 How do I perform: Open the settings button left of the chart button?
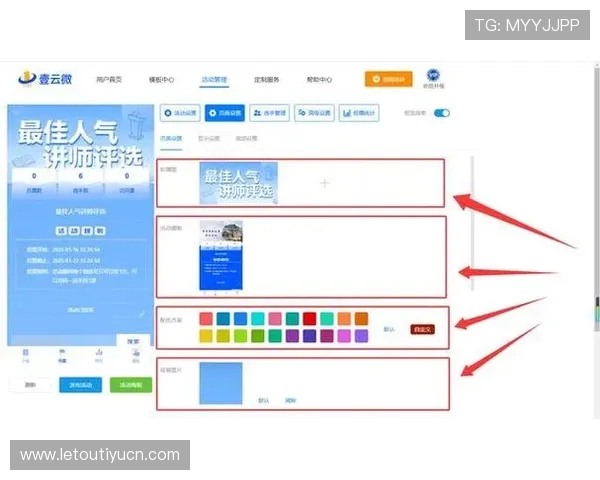[x=314, y=113]
